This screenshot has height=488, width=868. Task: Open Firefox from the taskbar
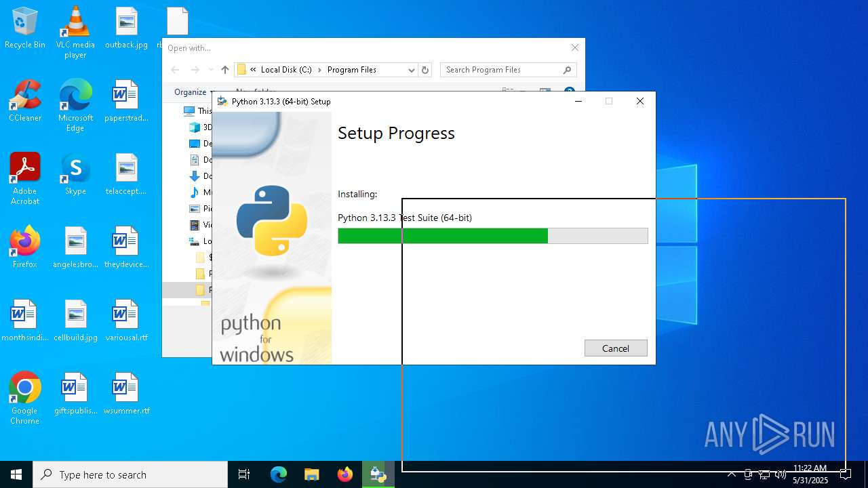[344, 474]
